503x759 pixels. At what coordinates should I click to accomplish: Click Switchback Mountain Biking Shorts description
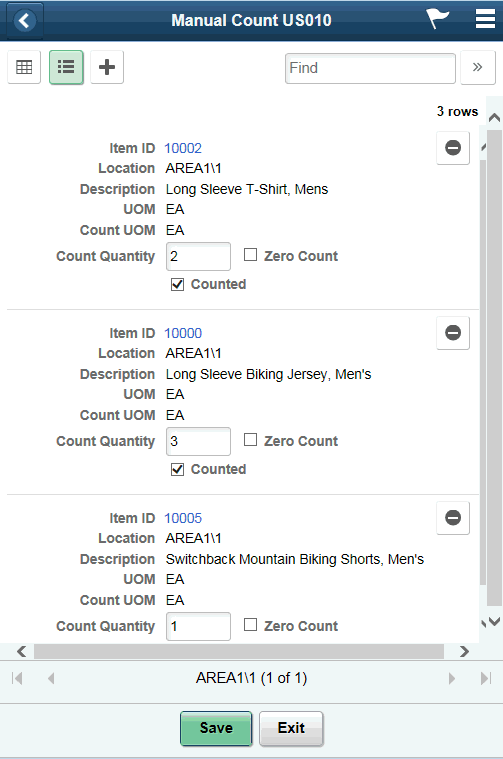[x=295, y=559]
